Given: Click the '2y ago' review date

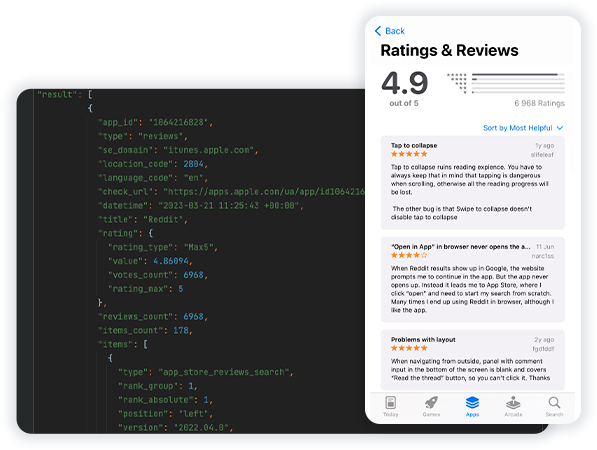Looking at the screenshot, I should click(x=544, y=340).
